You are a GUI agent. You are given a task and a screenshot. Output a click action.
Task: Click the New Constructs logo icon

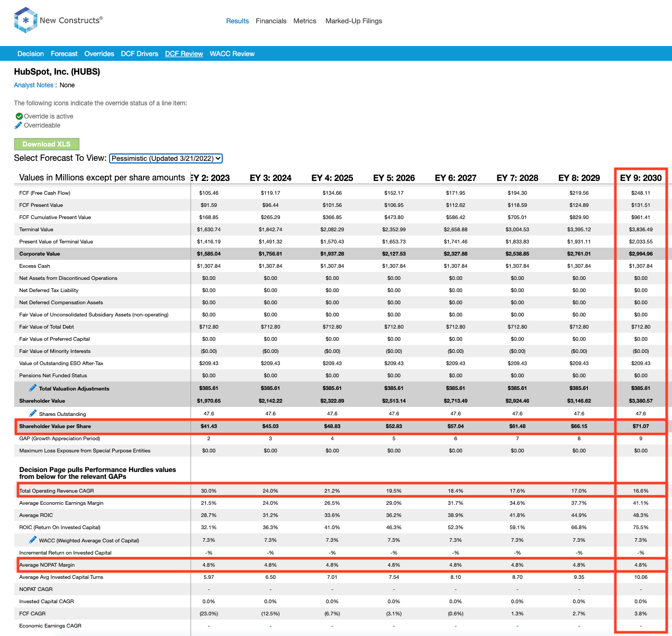coord(25,20)
